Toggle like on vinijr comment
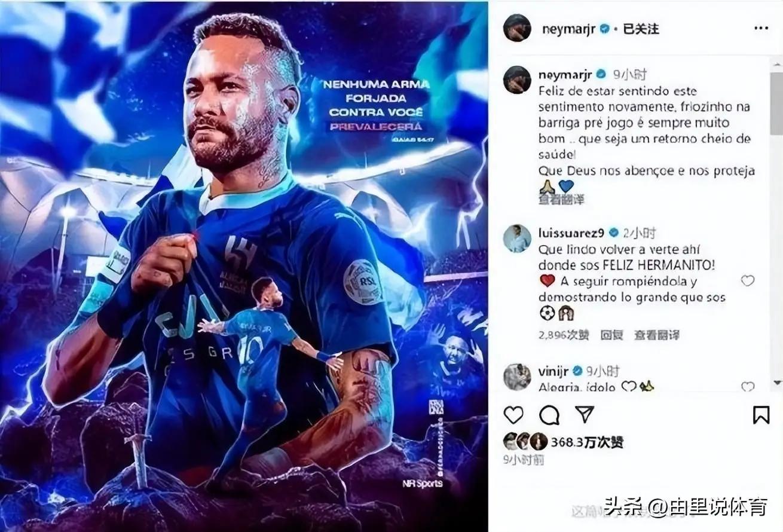The width and height of the screenshot is (783, 532). 748,387
